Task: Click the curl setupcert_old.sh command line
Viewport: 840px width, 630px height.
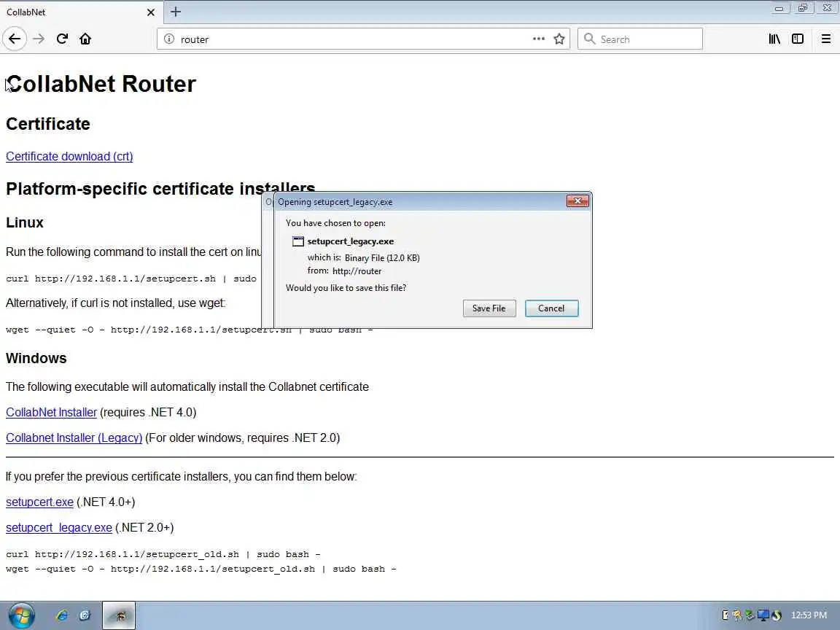Action: pyautogui.click(x=163, y=554)
